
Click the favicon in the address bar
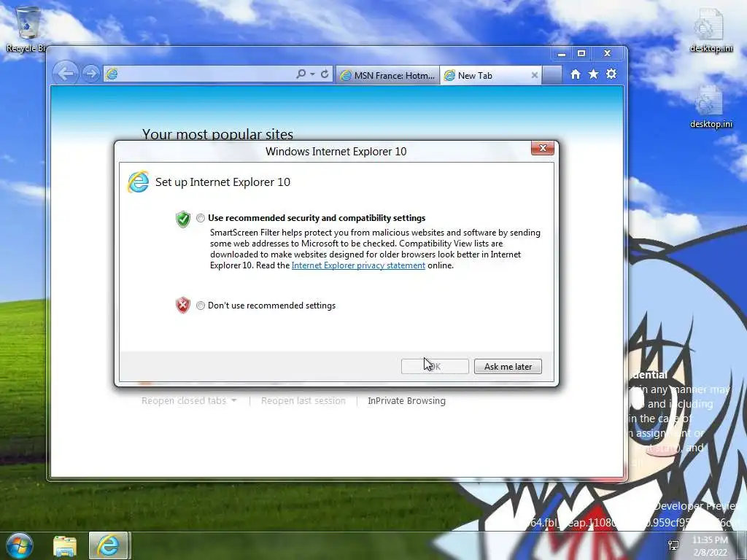point(112,74)
